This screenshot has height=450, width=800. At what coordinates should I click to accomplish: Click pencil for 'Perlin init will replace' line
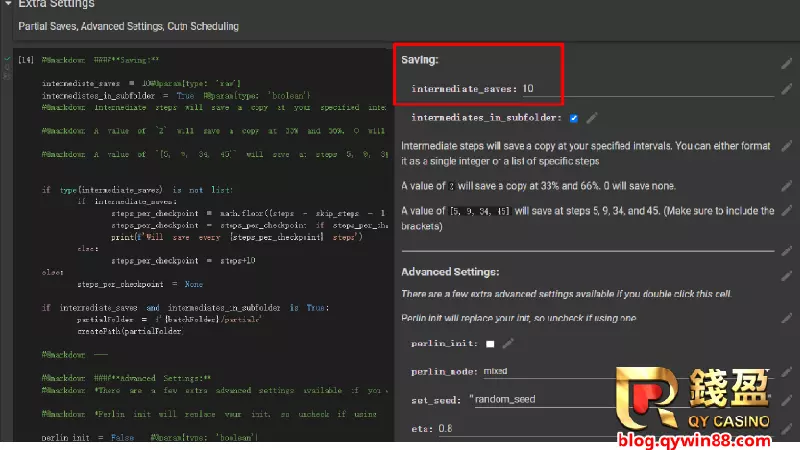point(787,318)
